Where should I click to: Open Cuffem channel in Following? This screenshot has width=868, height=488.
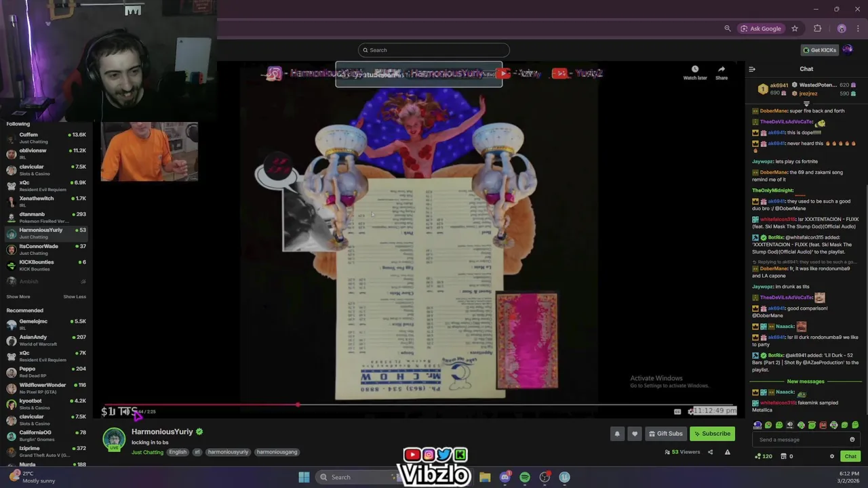pos(46,138)
